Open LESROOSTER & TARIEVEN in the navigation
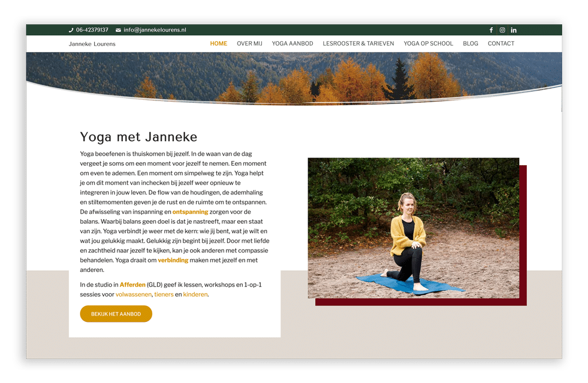588x383 pixels. [x=359, y=43]
